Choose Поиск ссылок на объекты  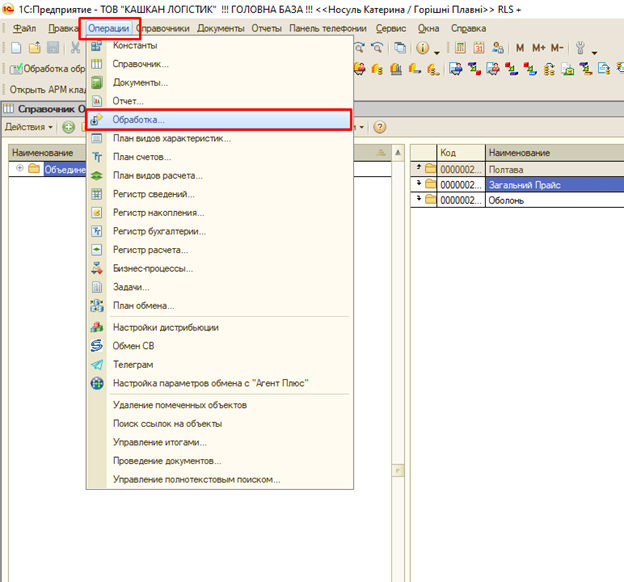(x=220, y=424)
